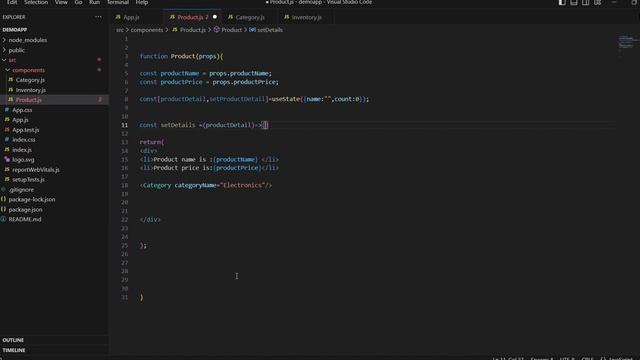Click the EXPLORER panel title
Viewport: 640px width, 360px height.
point(14,17)
